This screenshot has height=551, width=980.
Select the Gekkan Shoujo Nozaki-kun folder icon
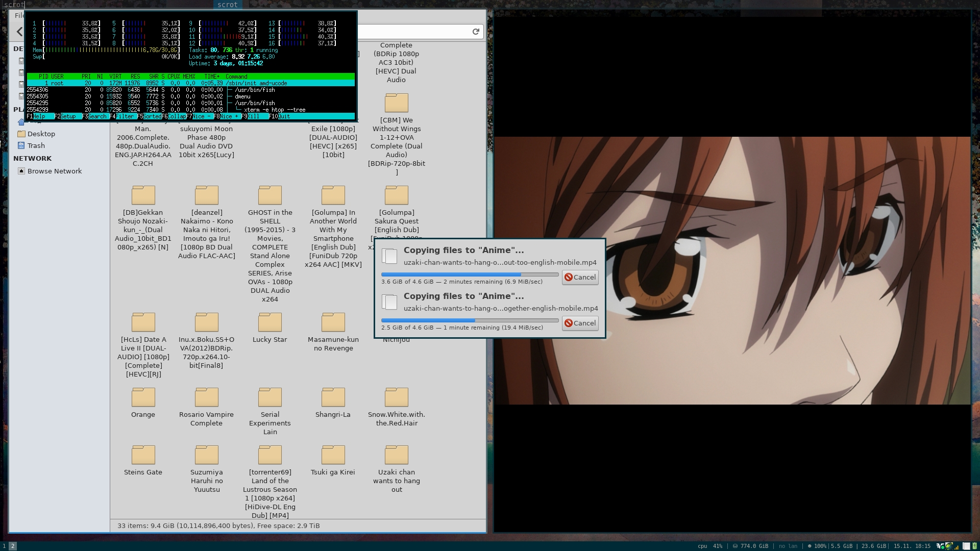pos(143,195)
